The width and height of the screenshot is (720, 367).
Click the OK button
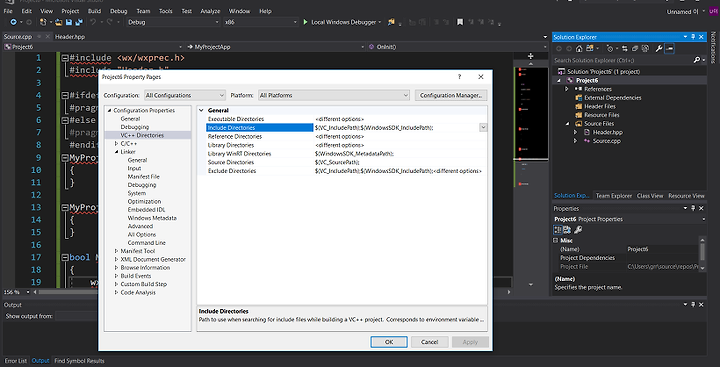[389, 342]
